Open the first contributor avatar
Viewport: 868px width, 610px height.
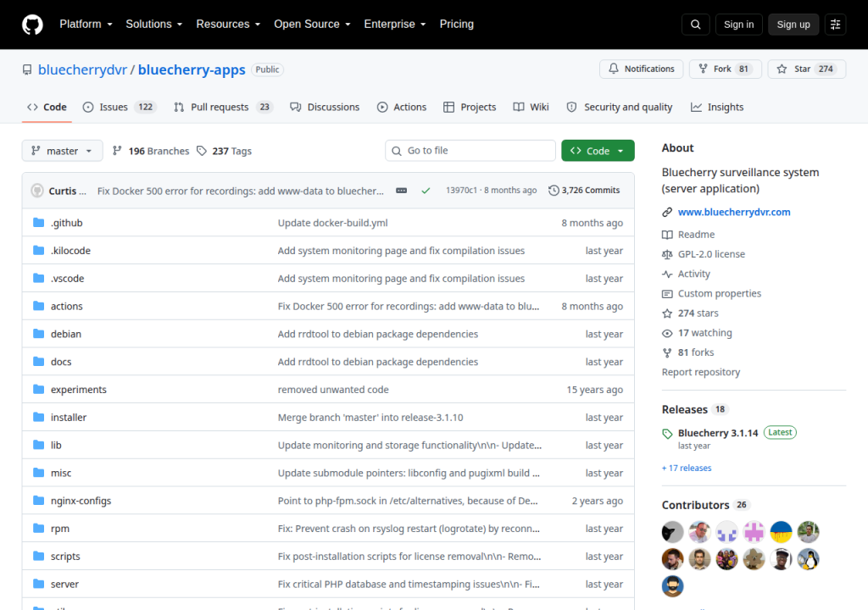pyautogui.click(x=672, y=532)
